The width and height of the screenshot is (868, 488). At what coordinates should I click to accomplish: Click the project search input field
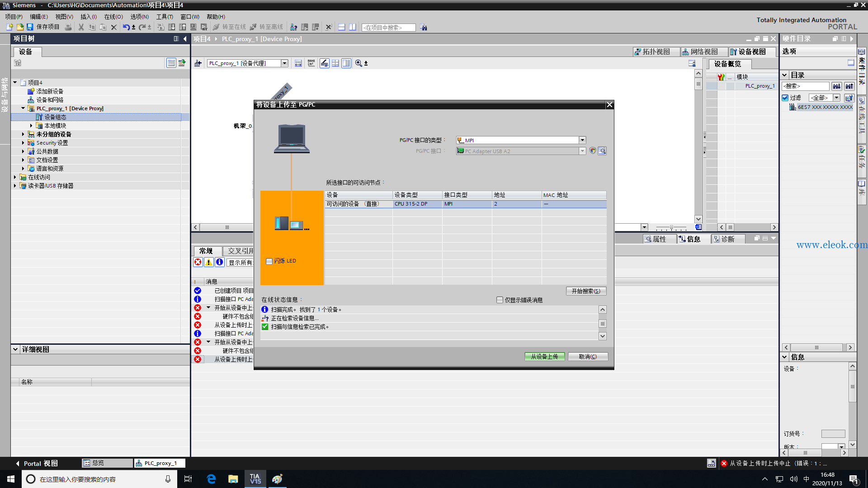coord(389,28)
